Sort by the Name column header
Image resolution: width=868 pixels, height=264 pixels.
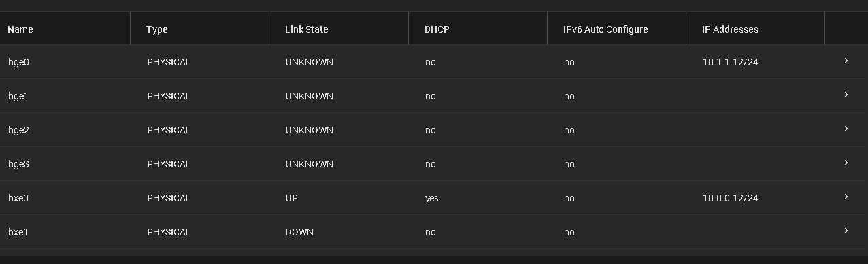20,29
